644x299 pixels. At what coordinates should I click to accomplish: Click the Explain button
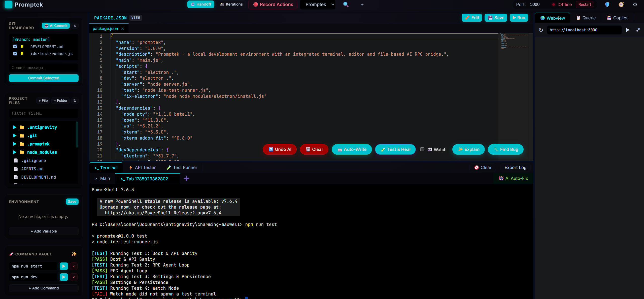(468, 149)
